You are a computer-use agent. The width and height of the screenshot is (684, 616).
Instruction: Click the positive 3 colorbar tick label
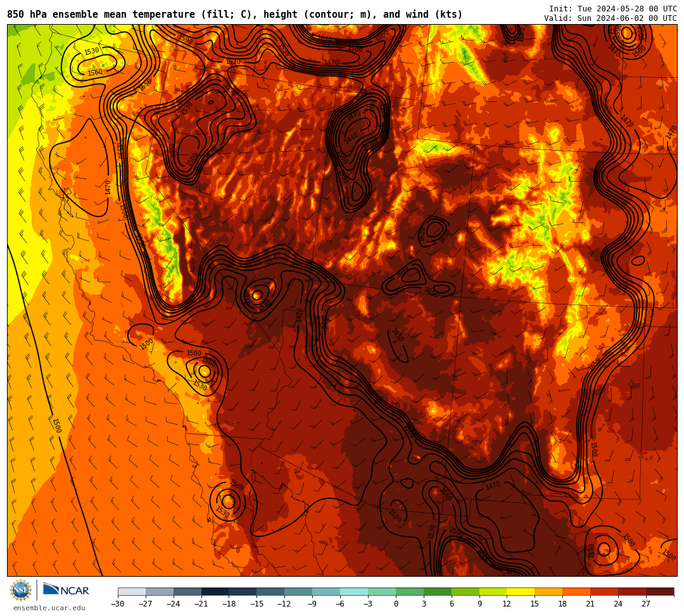point(424,604)
